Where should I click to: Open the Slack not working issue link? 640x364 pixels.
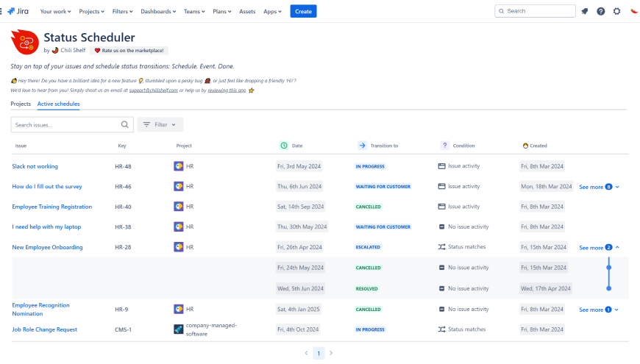click(35, 166)
